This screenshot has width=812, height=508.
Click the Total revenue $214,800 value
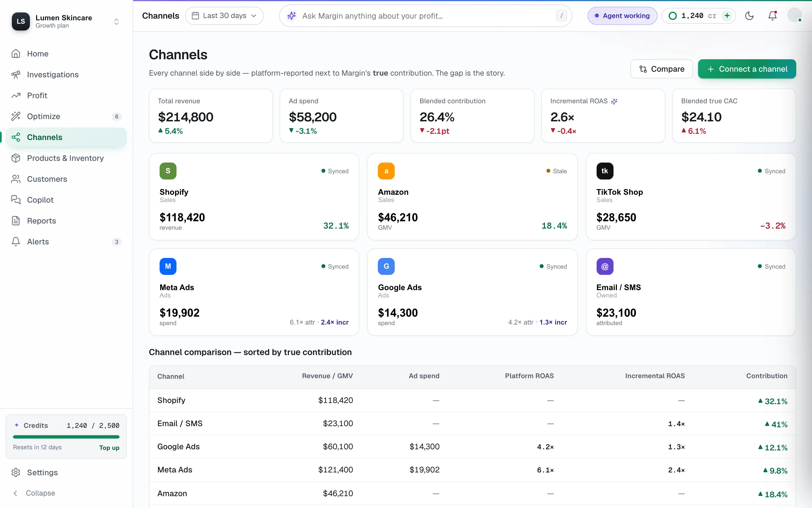186,117
